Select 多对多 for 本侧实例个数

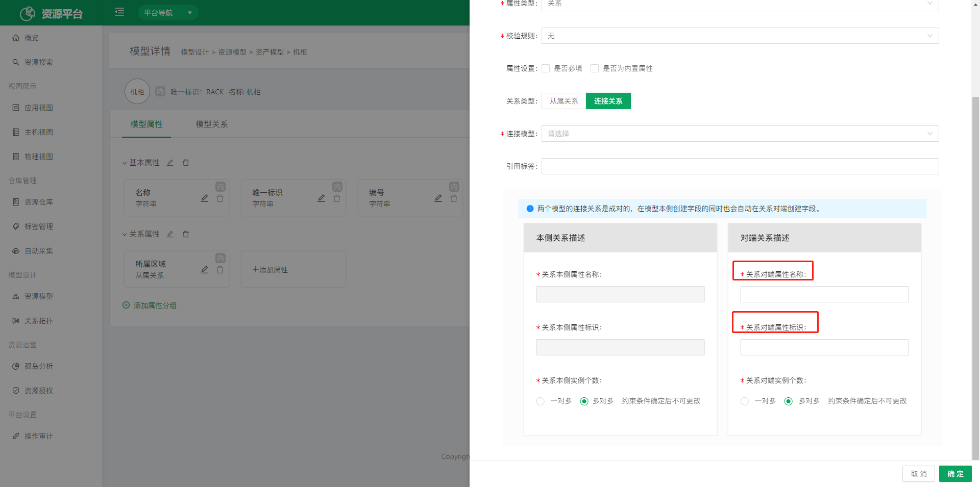[584, 401]
